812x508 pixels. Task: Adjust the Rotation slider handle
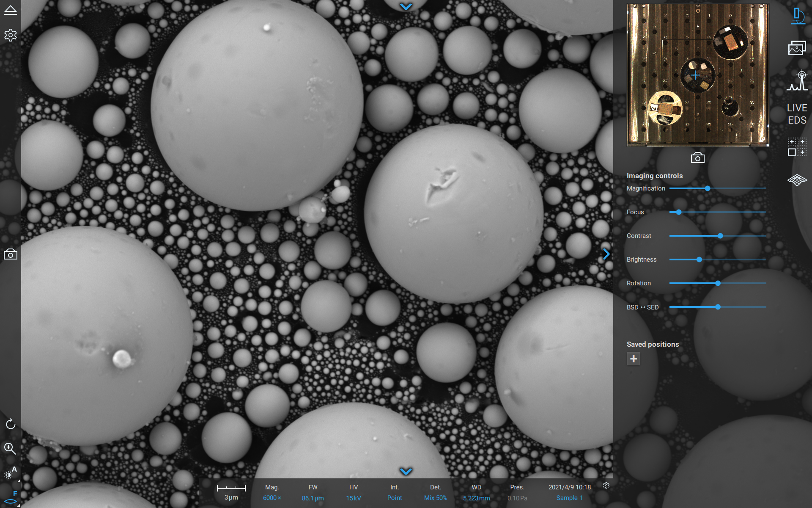coord(718,283)
